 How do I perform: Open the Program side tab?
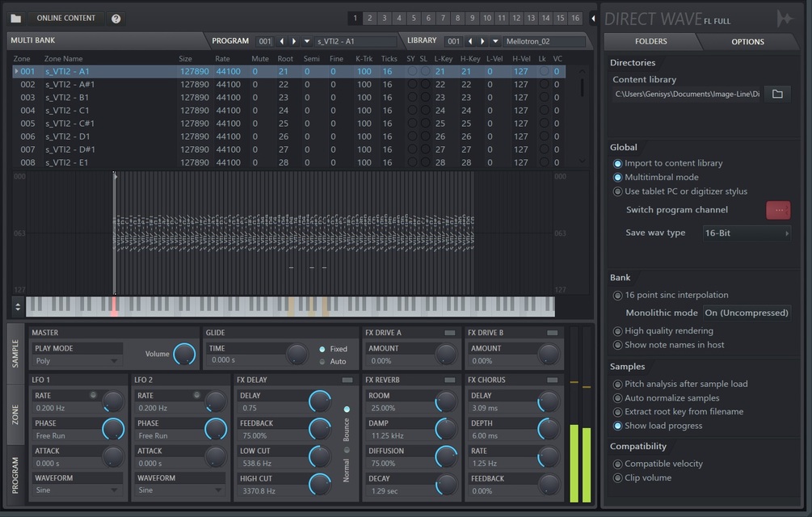click(15, 475)
